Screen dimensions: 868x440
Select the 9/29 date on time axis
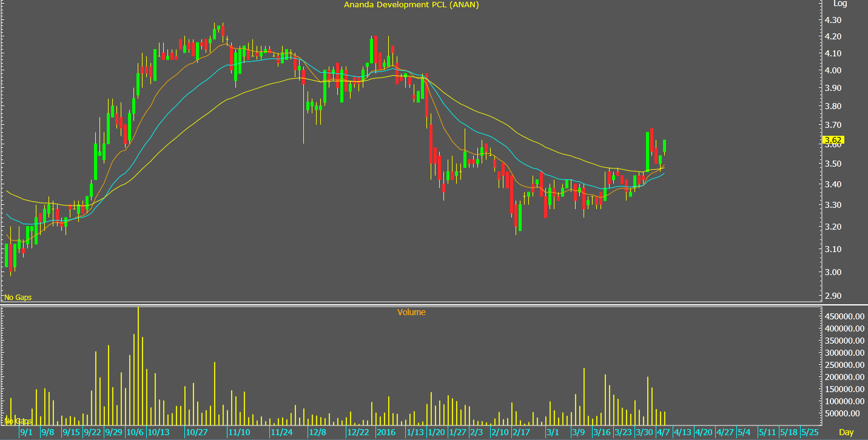click(113, 433)
